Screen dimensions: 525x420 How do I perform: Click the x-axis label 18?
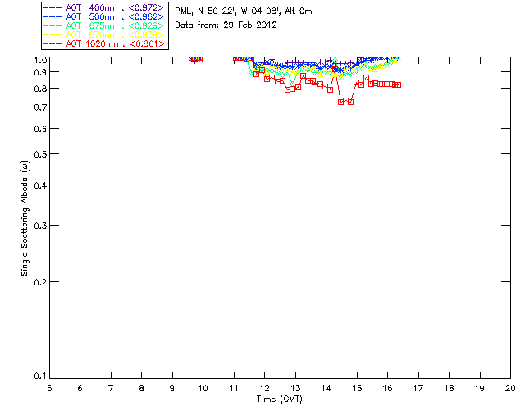(x=449, y=388)
